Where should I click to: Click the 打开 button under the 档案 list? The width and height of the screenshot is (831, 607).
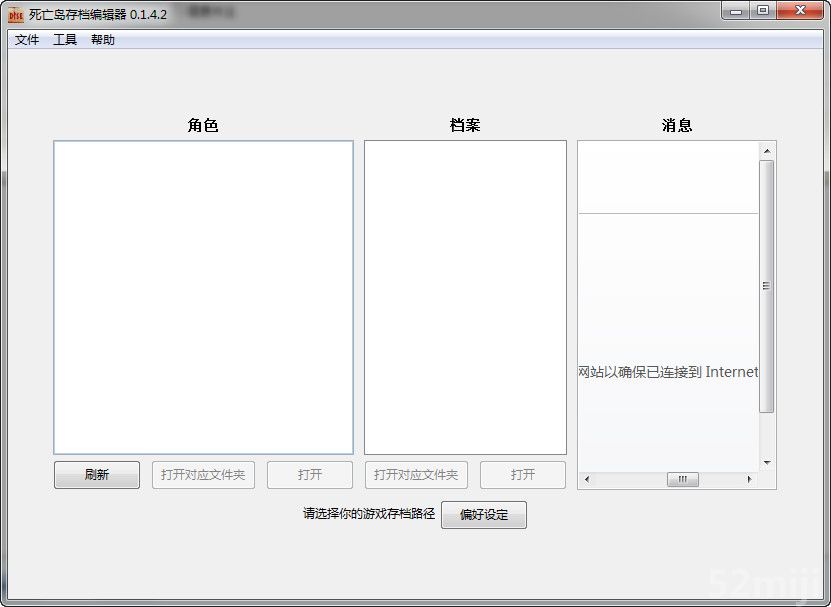[523, 475]
